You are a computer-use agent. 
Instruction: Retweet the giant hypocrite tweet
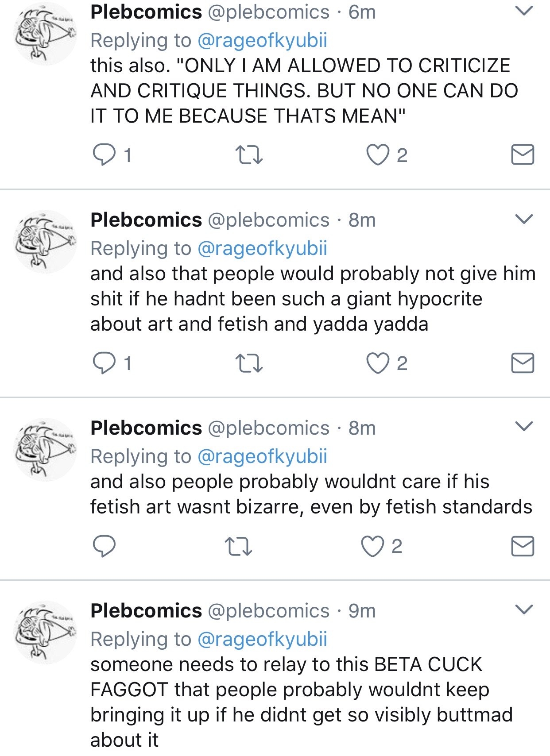coord(249,363)
